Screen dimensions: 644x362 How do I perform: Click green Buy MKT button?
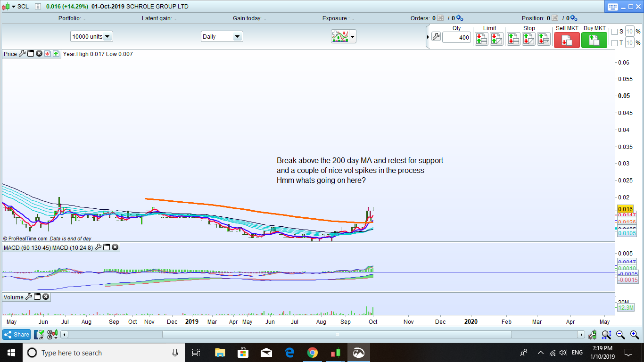tap(594, 40)
